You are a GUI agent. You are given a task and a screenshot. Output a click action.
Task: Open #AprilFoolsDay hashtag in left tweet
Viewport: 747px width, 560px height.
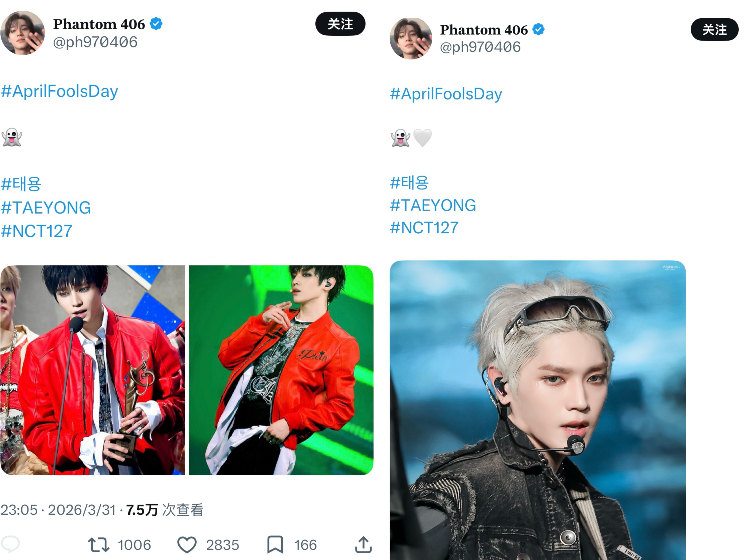pyautogui.click(x=59, y=91)
